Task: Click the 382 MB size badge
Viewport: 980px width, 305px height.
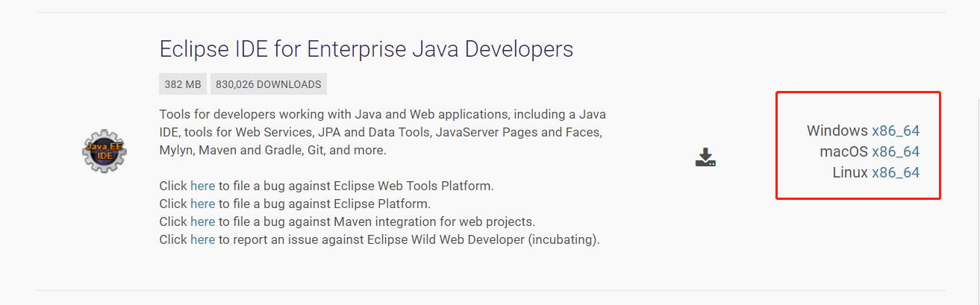Action: pyautogui.click(x=183, y=84)
